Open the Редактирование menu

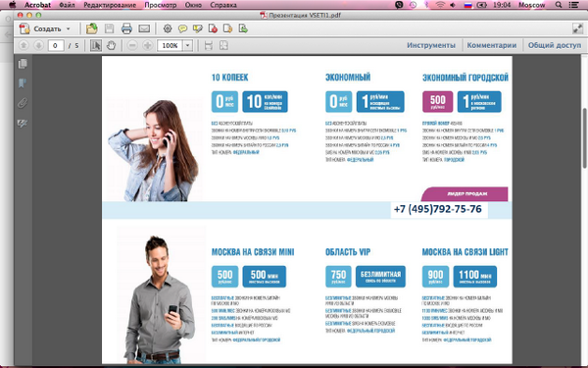tap(110, 5)
